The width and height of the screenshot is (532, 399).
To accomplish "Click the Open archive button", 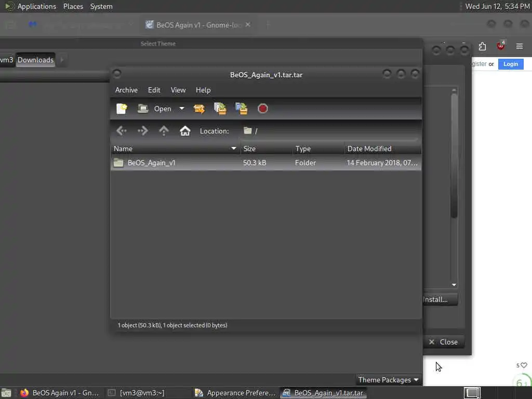I will click(155, 109).
